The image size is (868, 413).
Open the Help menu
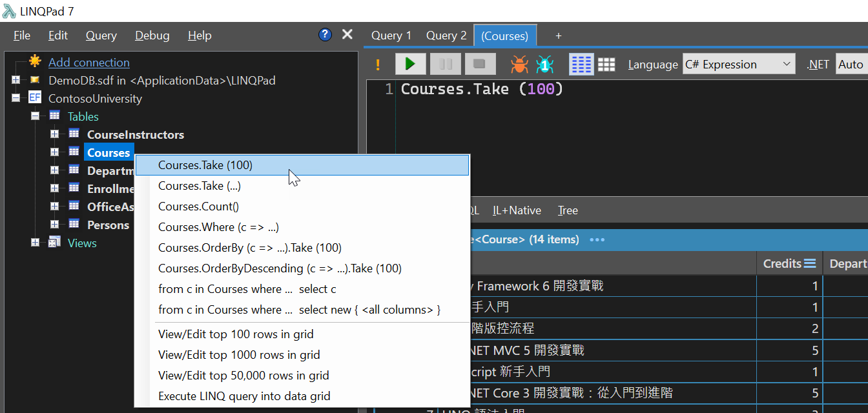[x=200, y=35]
